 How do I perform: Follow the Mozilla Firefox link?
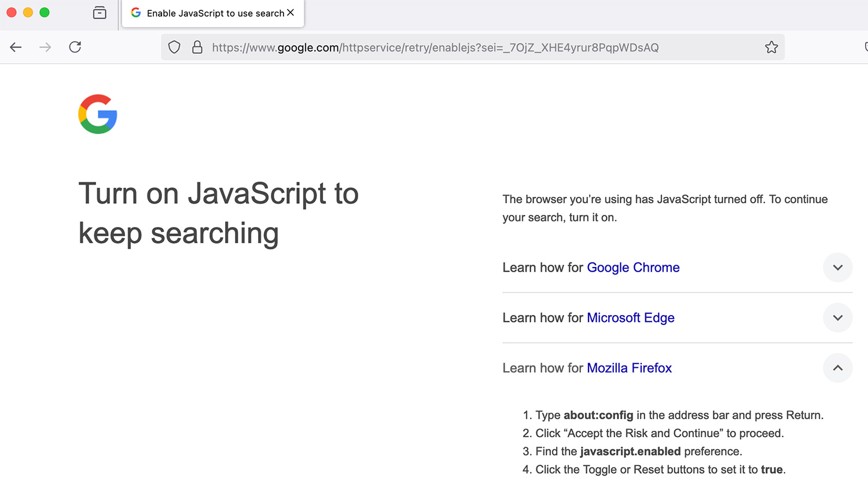click(x=629, y=368)
